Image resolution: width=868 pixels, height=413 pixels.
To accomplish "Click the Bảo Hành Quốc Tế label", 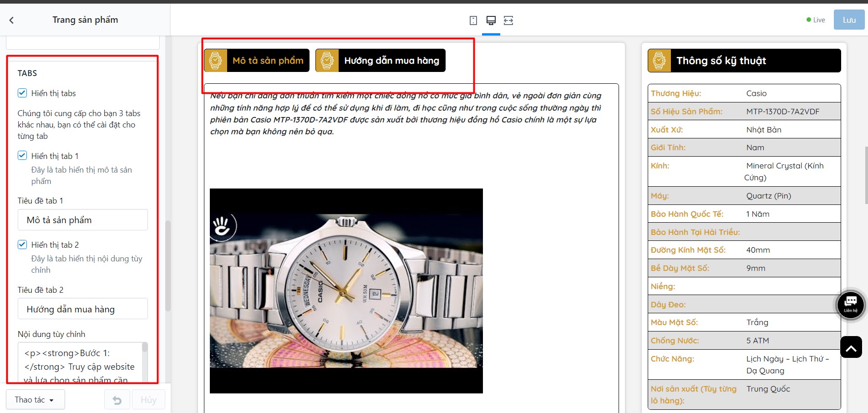I will pos(687,214).
